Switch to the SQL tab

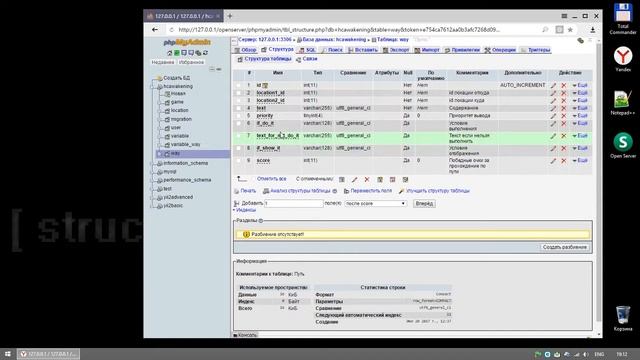[x=307, y=50]
